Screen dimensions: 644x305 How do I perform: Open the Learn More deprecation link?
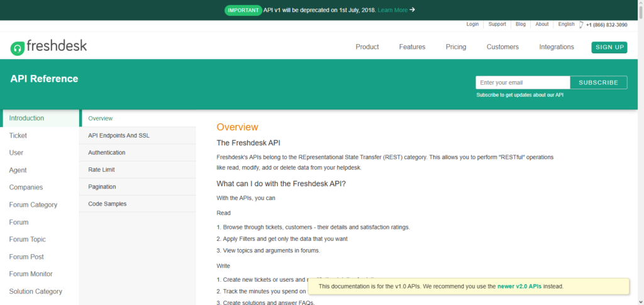click(392, 10)
